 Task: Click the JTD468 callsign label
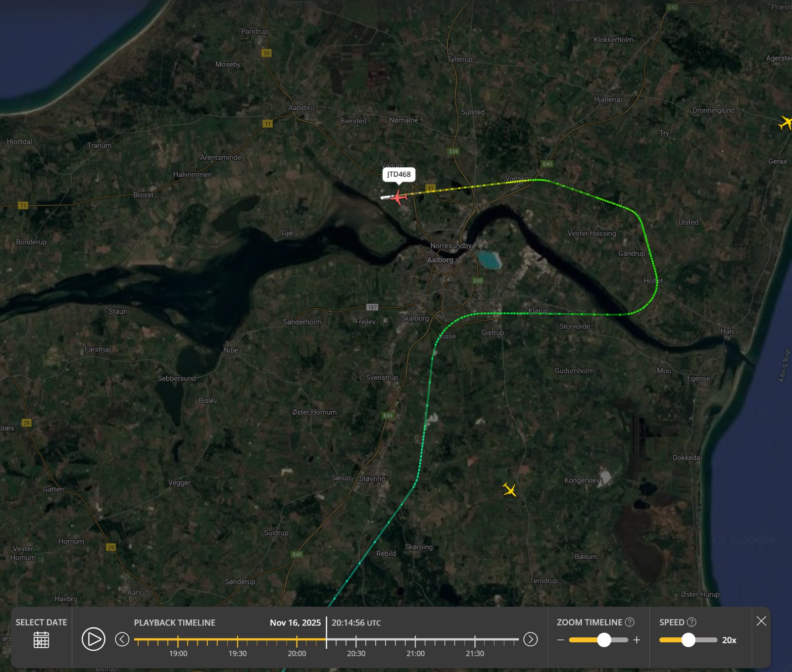[x=398, y=174]
